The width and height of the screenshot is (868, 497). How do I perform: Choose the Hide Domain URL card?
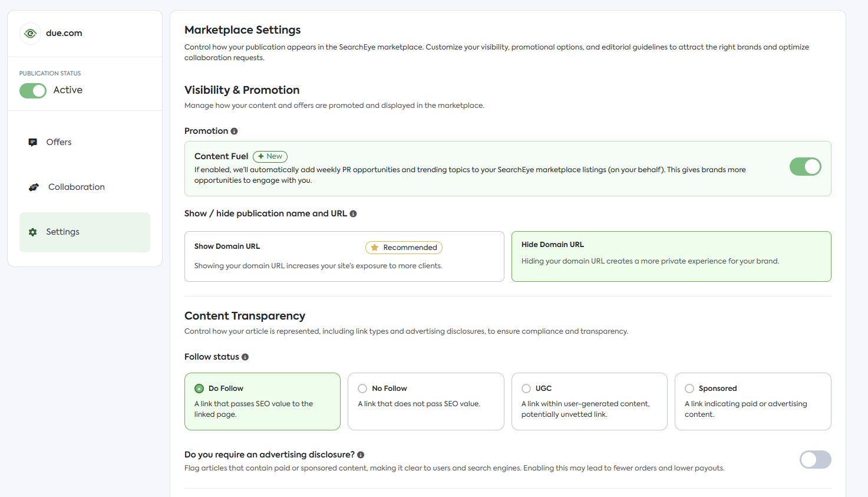pyautogui.click(x=671, y=256)
